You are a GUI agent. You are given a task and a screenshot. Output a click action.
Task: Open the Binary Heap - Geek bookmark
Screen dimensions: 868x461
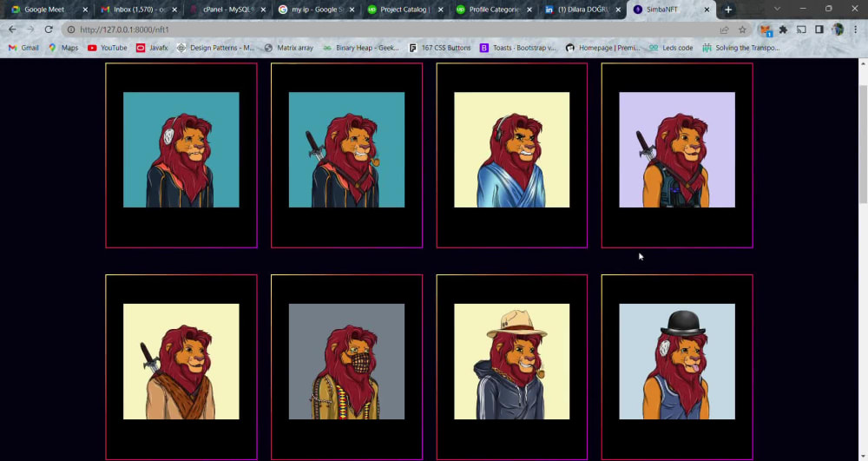coord(361,48)
